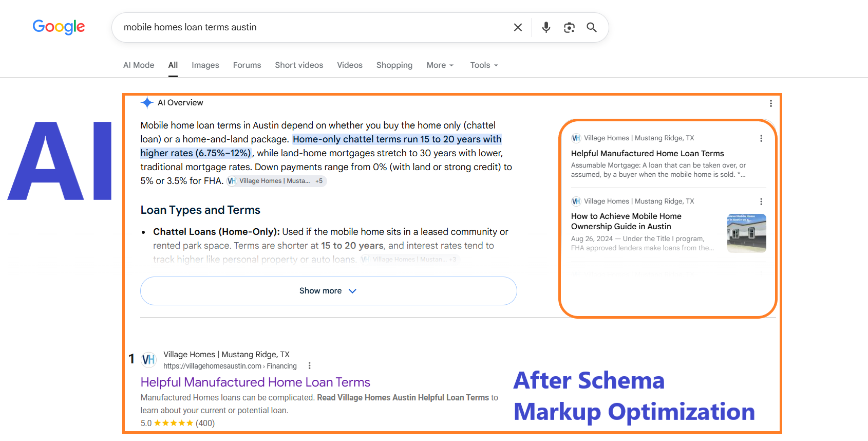Open the villagehomesaustin.com Financing URL

click(x=230, y=366)
